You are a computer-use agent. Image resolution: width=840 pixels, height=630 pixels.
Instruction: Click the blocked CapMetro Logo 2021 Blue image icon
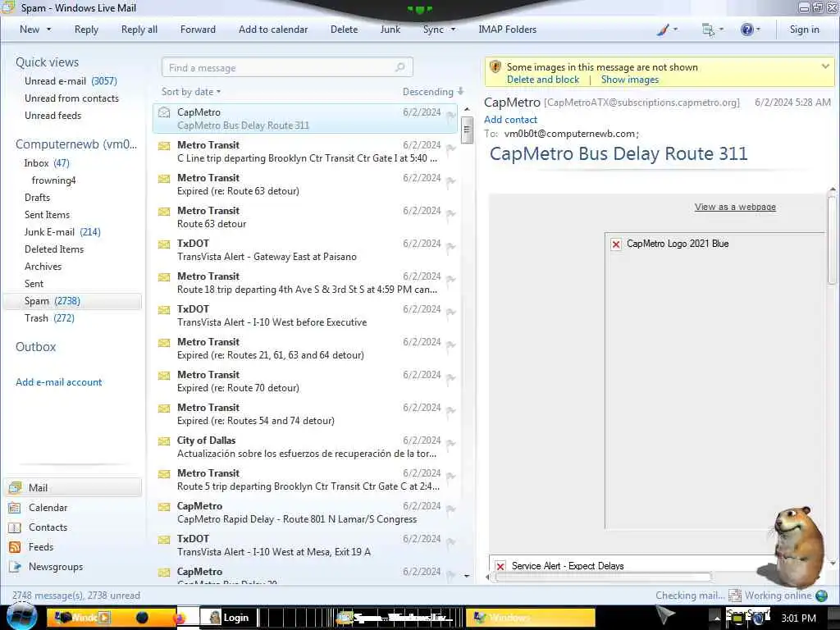[x=616, y=244]
